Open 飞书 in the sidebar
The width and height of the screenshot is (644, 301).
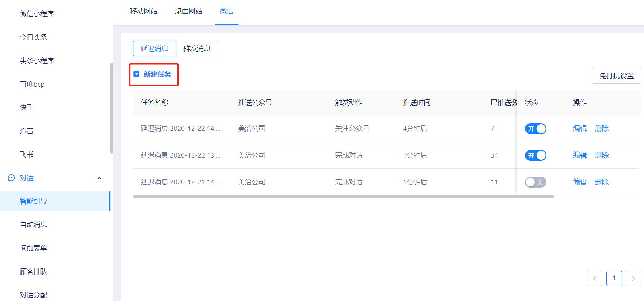coord(26,154)
